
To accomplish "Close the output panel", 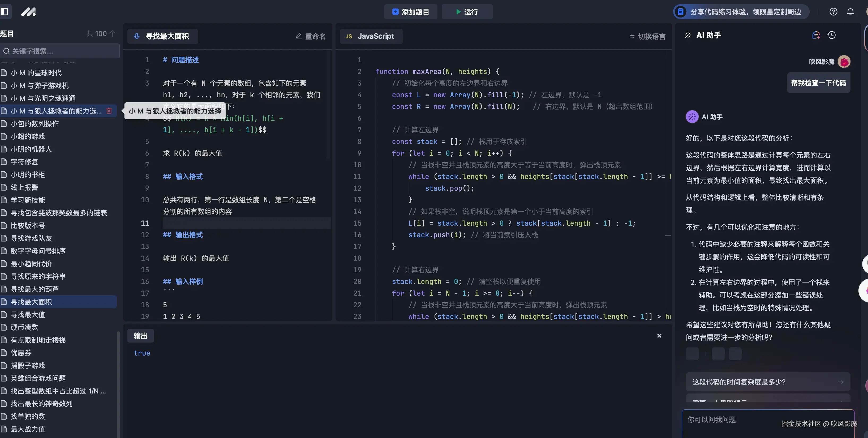I will (659, 335).
